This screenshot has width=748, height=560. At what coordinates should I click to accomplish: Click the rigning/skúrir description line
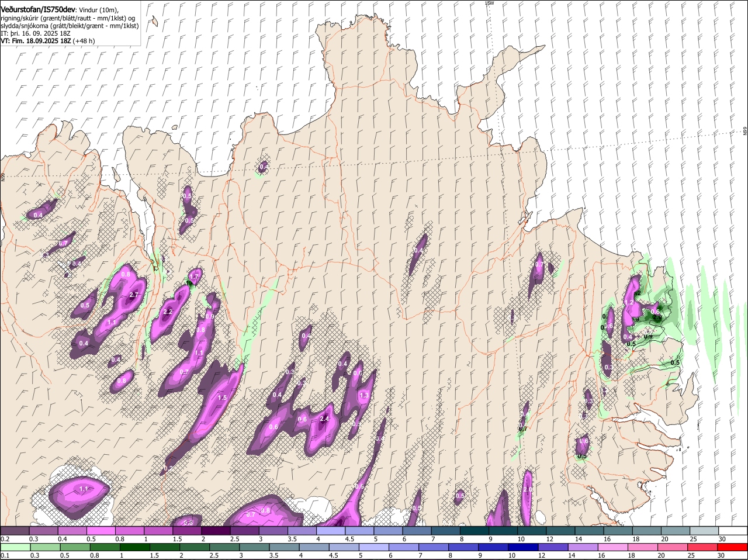68,18
